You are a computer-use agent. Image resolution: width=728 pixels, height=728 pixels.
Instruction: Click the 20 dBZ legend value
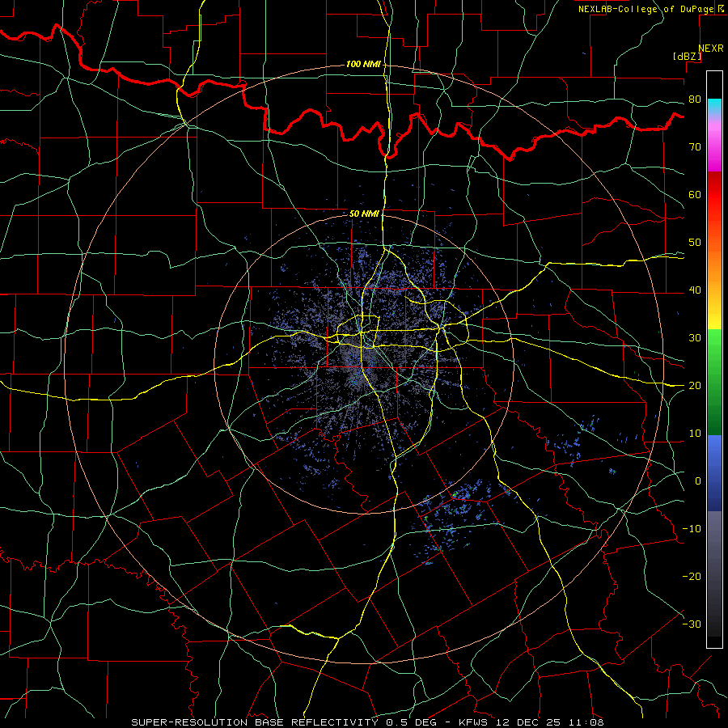[x=695, y=385]
